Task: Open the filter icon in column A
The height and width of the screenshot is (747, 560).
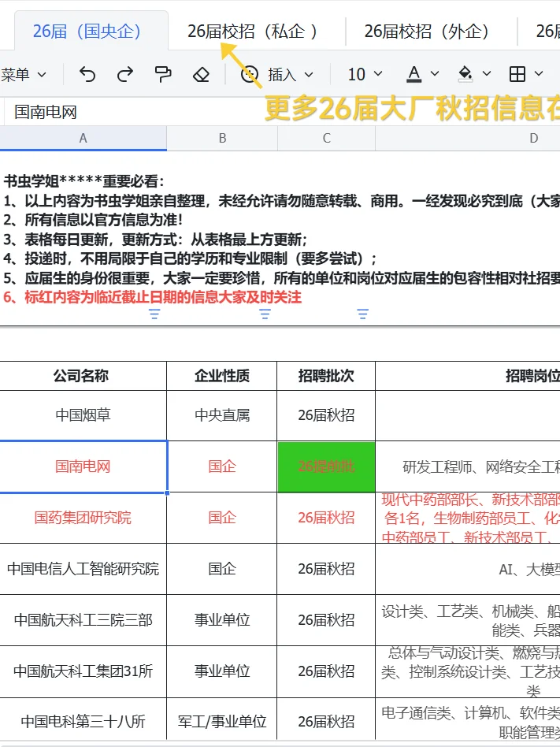Action: pyautogui.click(x=154, y=314)
